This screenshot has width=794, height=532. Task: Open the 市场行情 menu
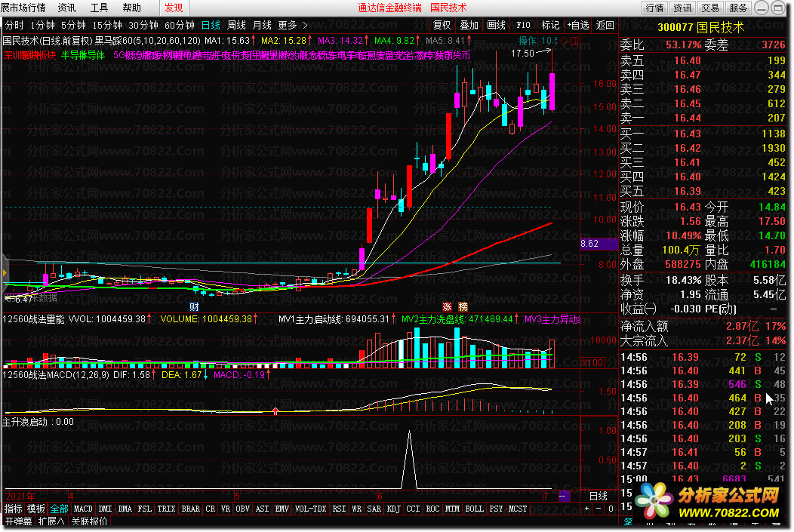(x=23, y=8)
